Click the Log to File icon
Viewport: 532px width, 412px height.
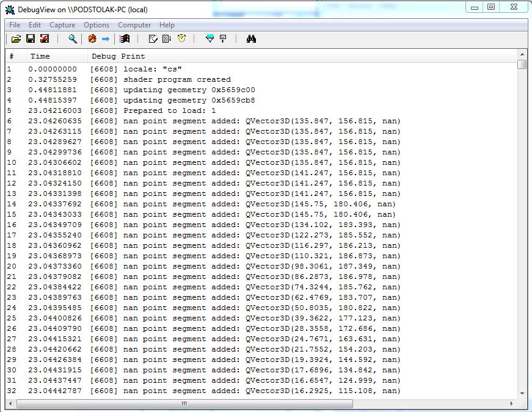pos(45,39)
